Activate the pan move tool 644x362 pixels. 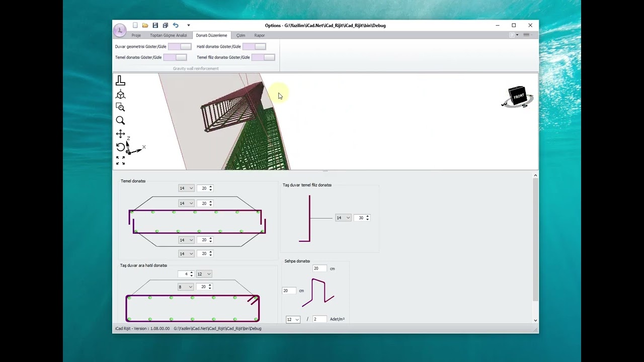click(120, 134)
